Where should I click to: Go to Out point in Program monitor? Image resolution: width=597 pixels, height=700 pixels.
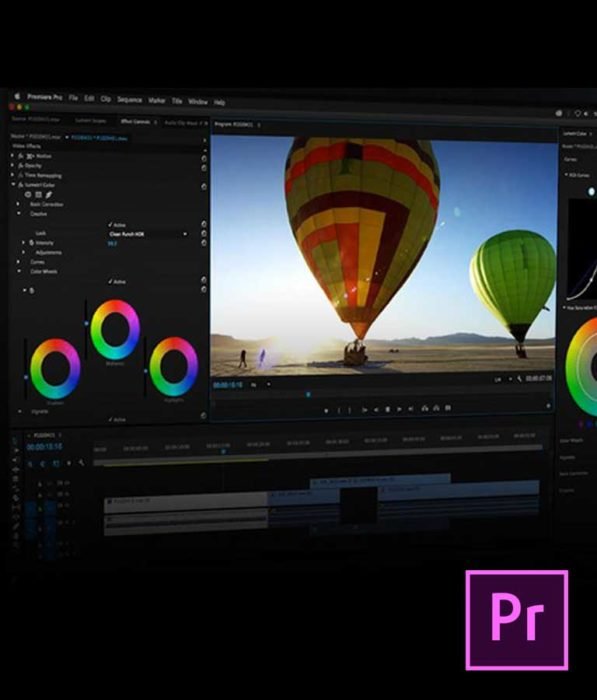410,409
